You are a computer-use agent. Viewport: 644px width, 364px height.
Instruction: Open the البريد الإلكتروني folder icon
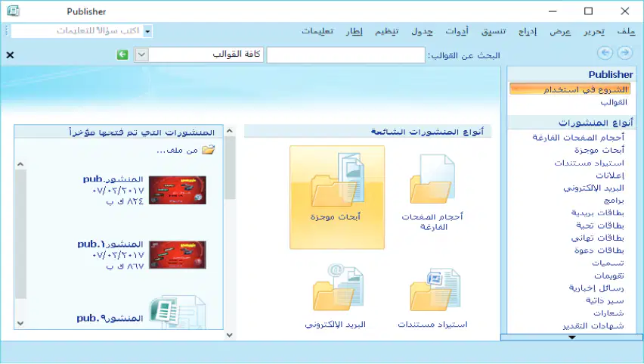click(338, 288)
